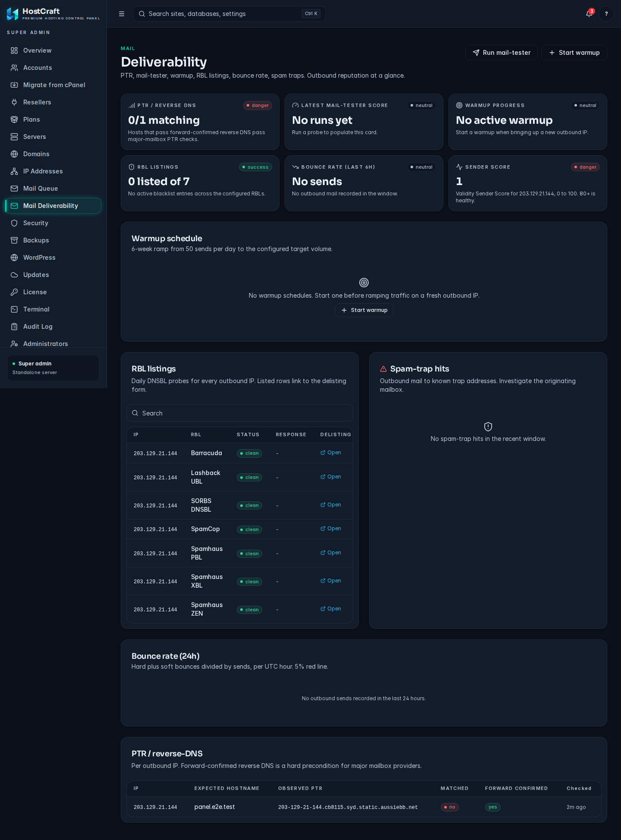Viewport: 621px width, 840px height.
Task: Click the PTR / Reverse DNS summary card
Action: coord(200,122)
